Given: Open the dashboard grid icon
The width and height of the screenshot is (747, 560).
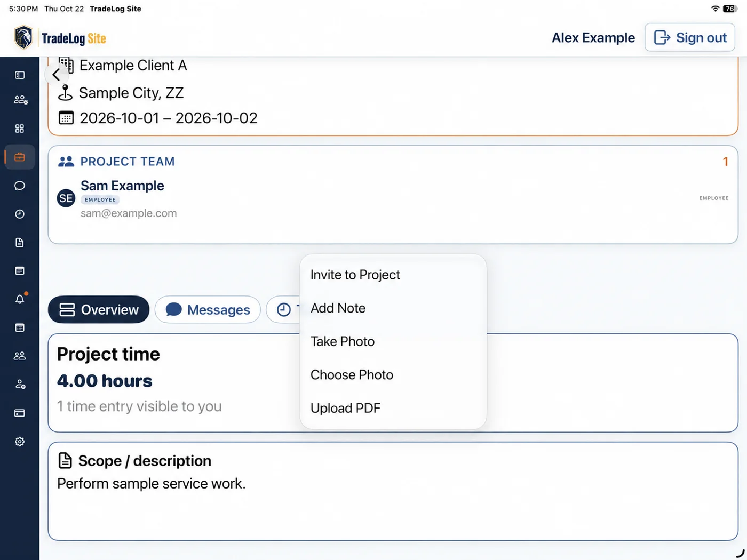Looking at the screenshot, I should 20,129.
